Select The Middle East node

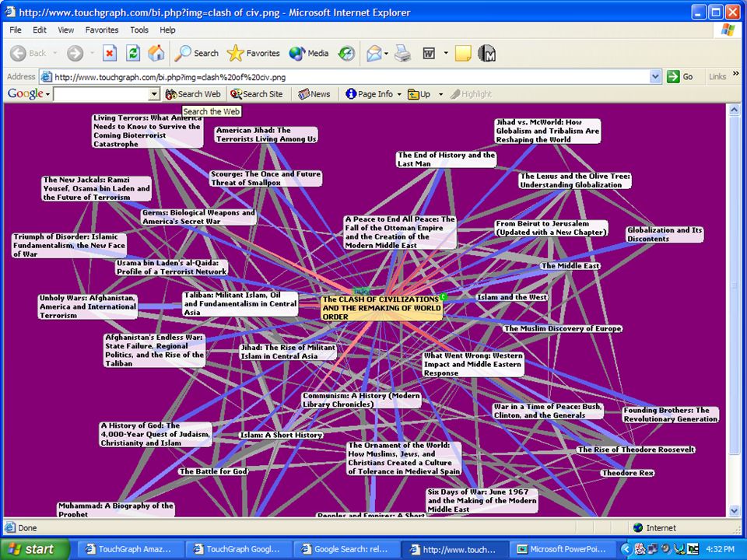click(x=570, y=266)
